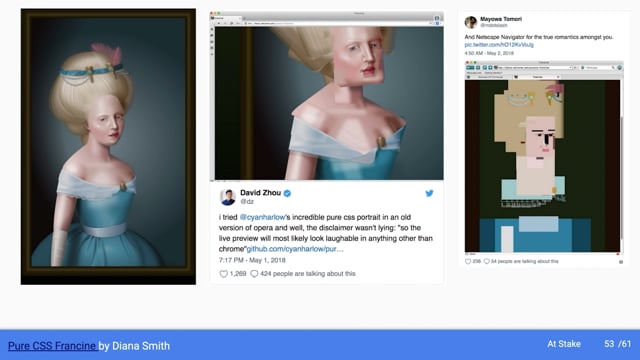
Task: Click the @dz handle
Action: [x=247, y=202]
